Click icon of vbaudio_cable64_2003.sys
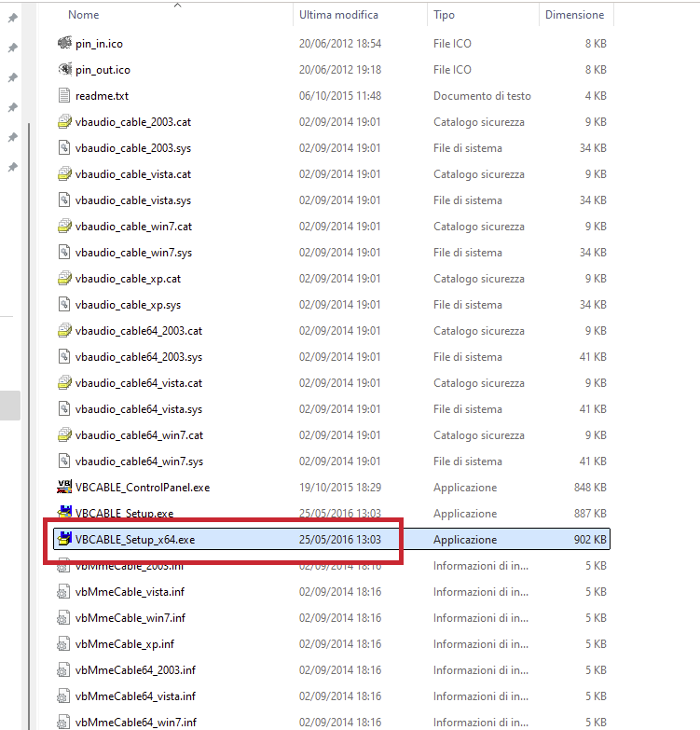 pyautogui.click(x=64, y=356)
